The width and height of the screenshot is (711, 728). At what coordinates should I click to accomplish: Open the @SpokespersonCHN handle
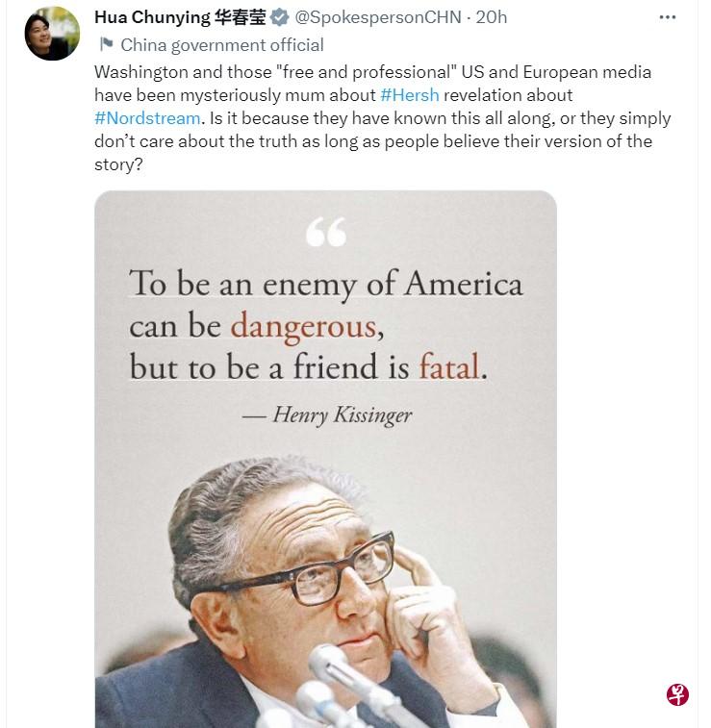(378, 17)
